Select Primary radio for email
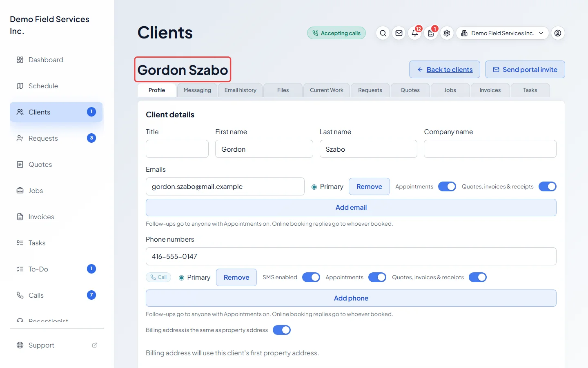Image resolution: width=588 pixels, height=368 pixels. tap(314, 187)
